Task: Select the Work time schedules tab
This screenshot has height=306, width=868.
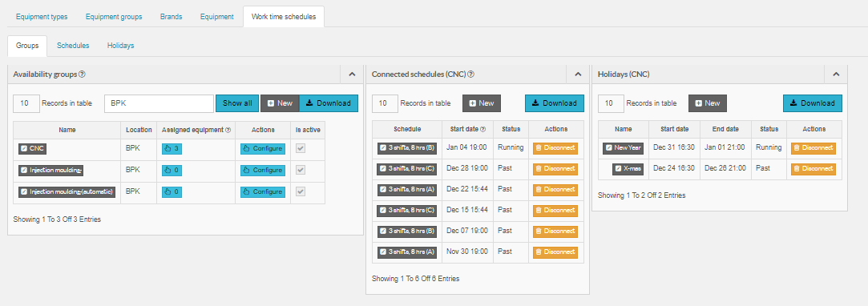Action: [x=284, y=17]
